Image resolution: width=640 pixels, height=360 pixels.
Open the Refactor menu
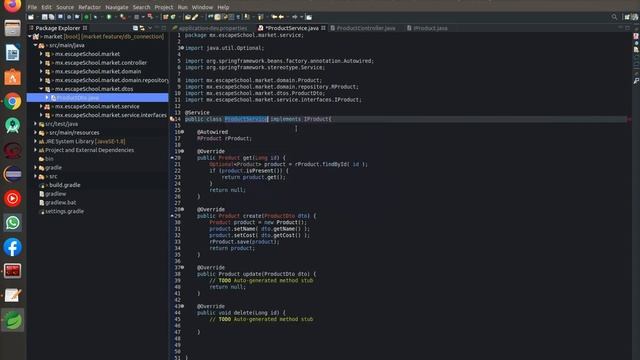(89, 7)
